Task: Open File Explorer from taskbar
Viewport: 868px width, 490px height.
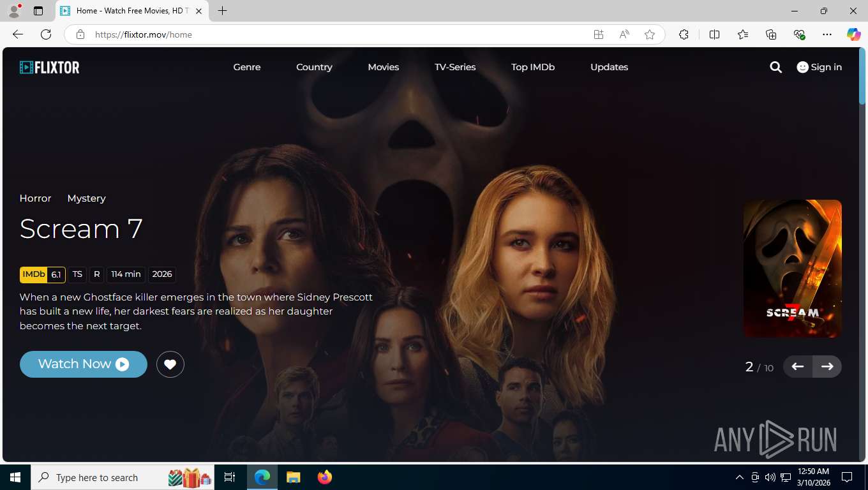Action: [293, 477]
